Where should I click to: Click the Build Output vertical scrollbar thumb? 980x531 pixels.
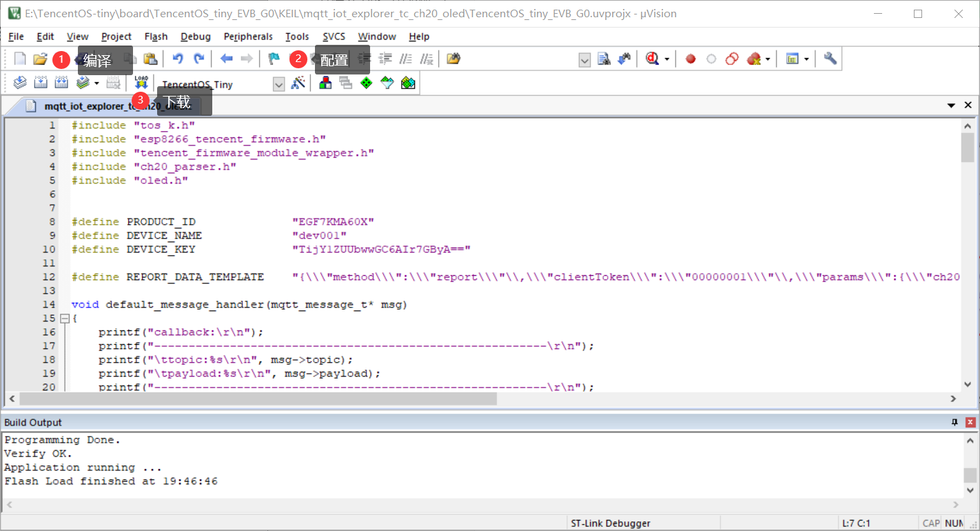click(x=970, y=475)
